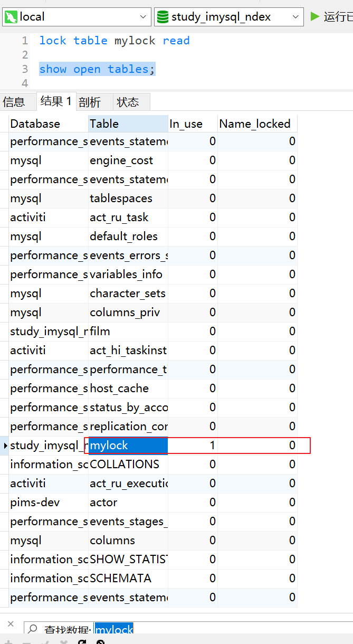This screenshot has width=353, height=644.
Task: Select the engine_cost table cell
Action: point(128,160)
